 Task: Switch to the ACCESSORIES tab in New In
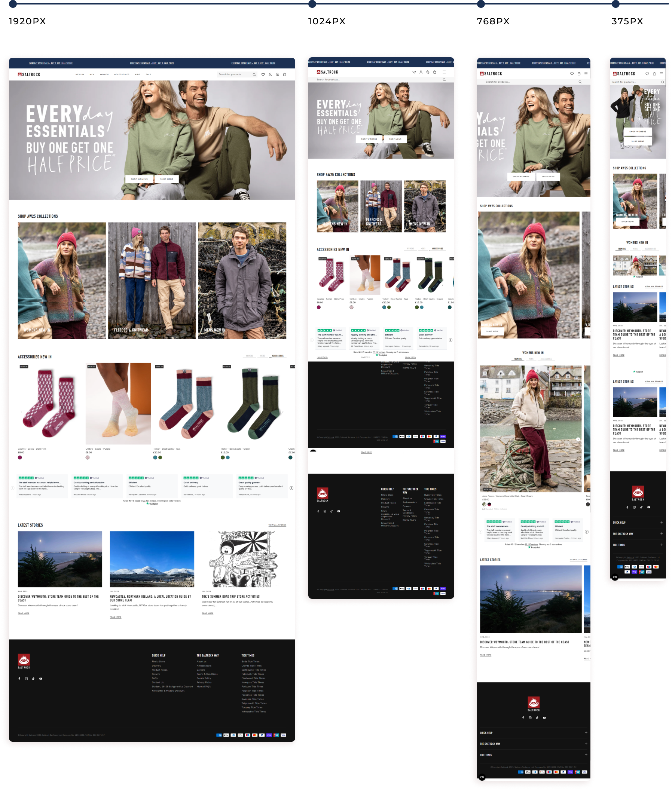point(278,356)
